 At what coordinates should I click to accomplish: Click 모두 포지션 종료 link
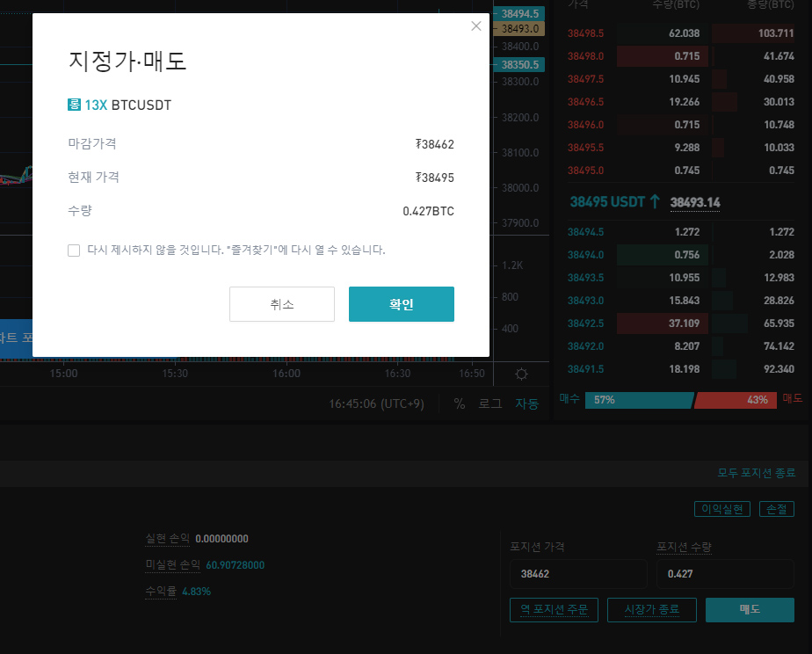coord(756,473)
